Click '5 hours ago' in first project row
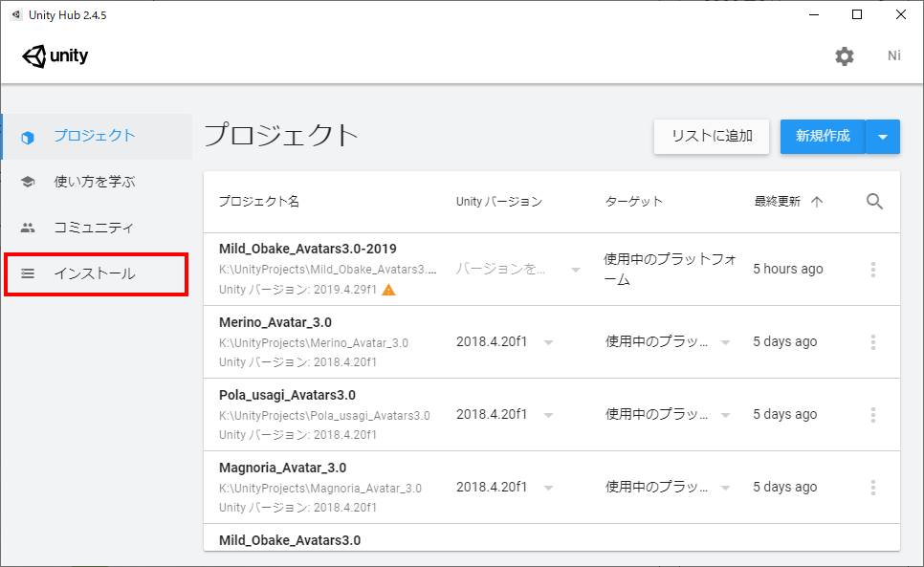The width and height of the screenshot is (924, 567). point(788,269)
